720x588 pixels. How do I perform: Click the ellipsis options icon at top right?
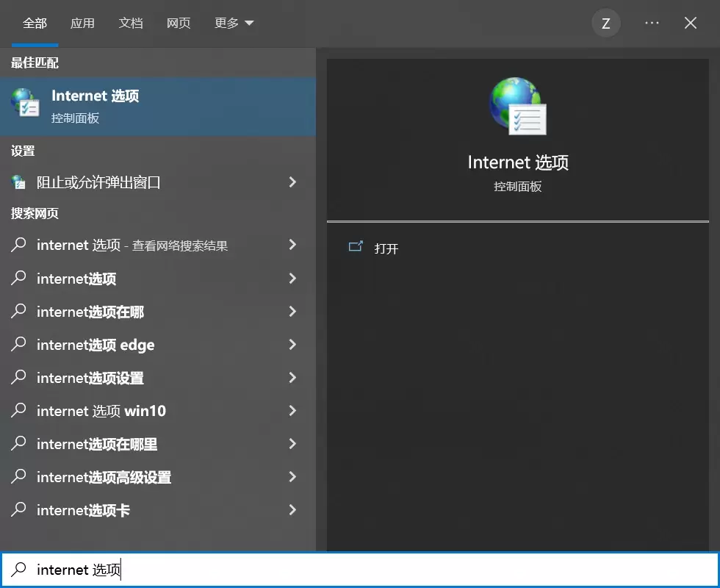[x=652, y=23]
